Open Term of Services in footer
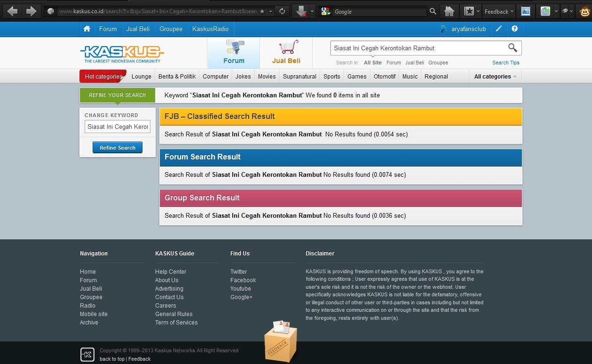This screenshot has width=592, height=364. pyautogui.click(x=176, y=322)
